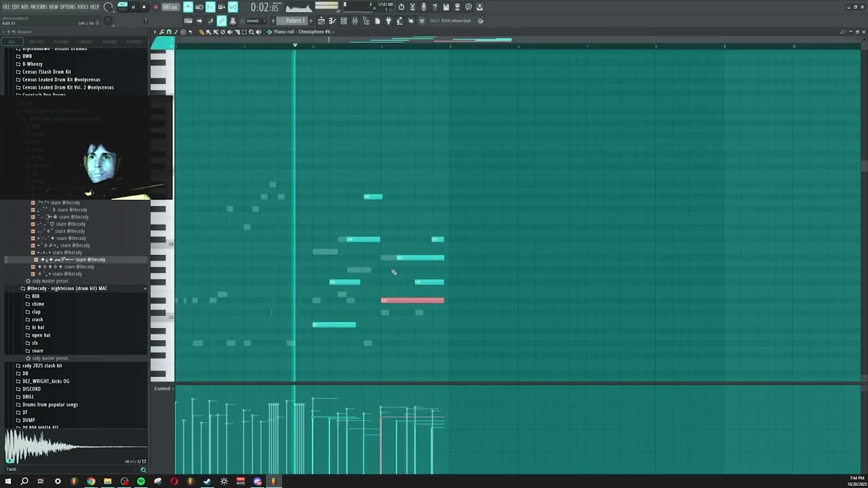
Task: Click the microphone one-click recording icon
Action: tap(423, 7)
